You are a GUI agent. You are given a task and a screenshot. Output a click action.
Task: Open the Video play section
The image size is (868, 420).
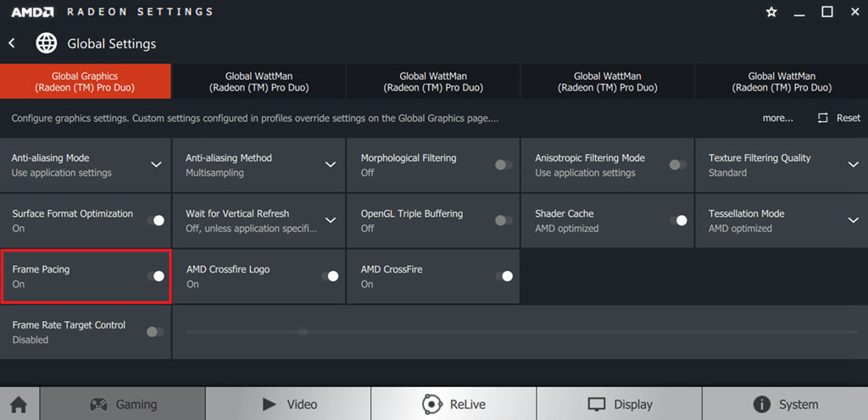[x=288, y=405]
